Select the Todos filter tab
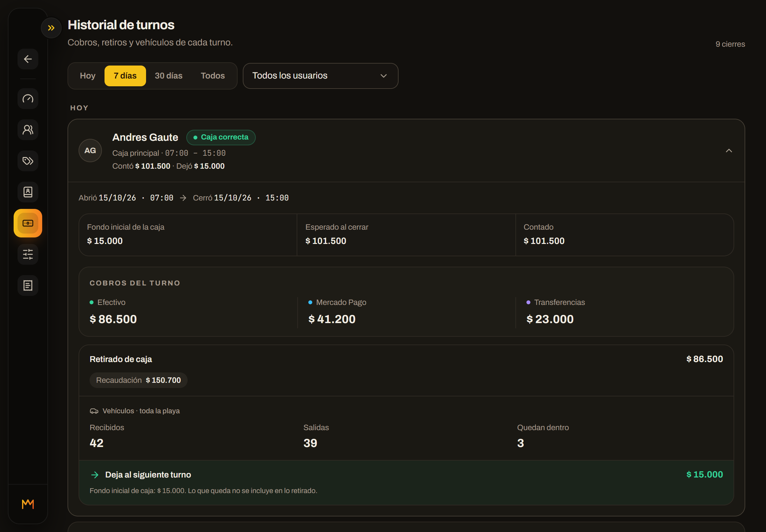 213,76
